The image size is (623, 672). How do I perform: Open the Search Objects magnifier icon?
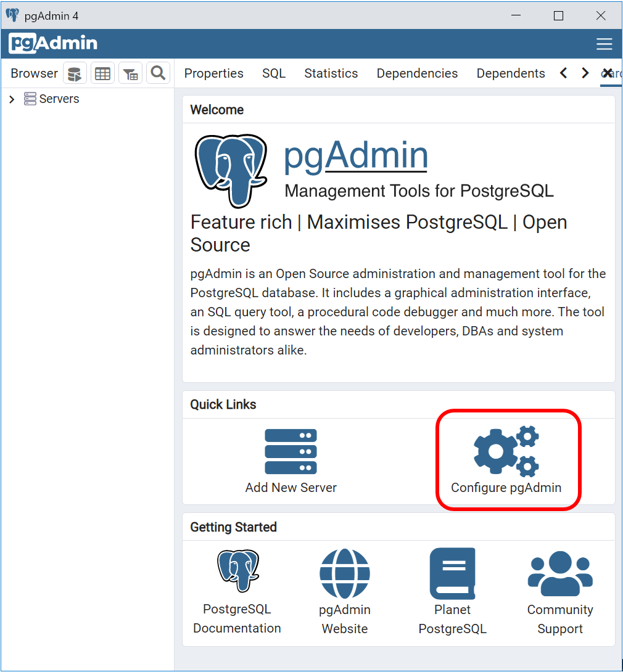[x=158, y=73]
